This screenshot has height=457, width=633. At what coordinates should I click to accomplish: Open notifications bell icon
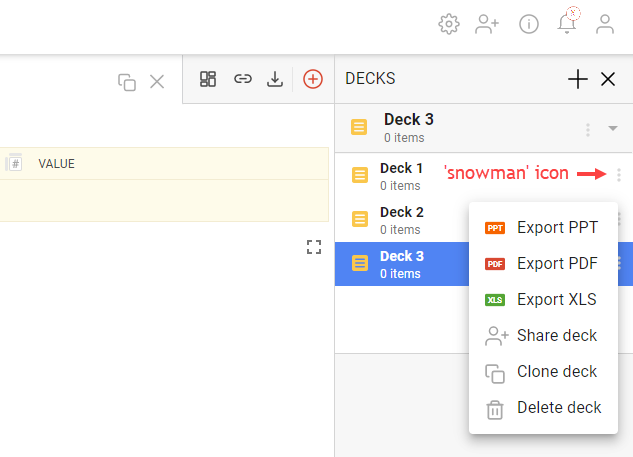coord(567,24)
